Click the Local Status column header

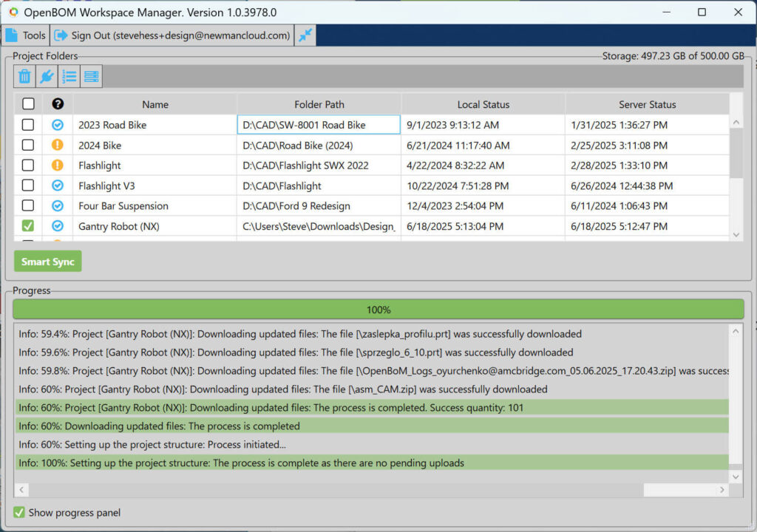pos(483,104)
